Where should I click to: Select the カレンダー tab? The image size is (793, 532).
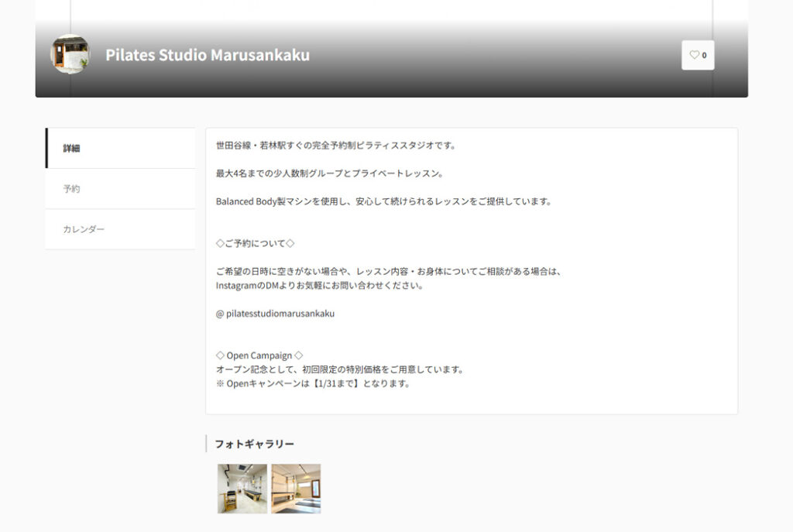84,229
